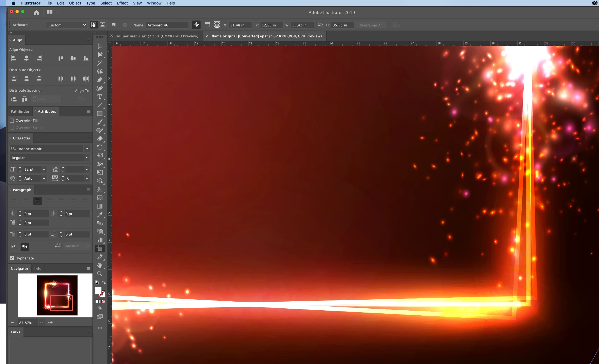Enable the Overprint Fill checkbox
599x364 pixels.
click(x=12, y=121)
